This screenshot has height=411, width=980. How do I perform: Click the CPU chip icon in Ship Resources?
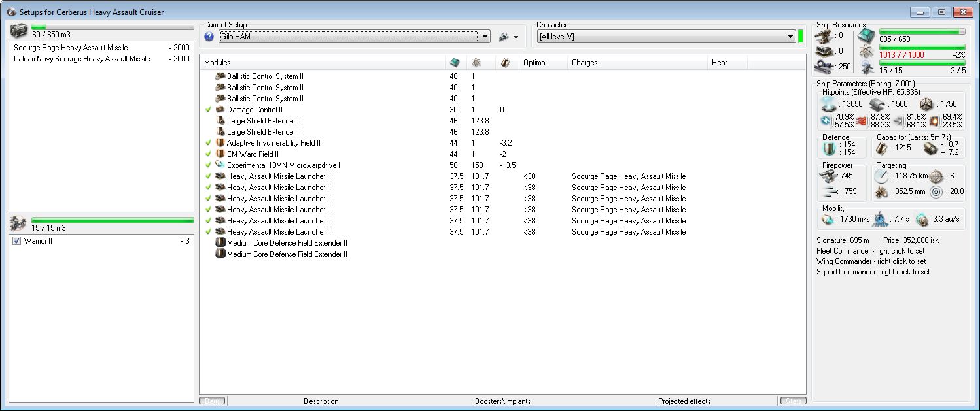(x=866, y=35)
